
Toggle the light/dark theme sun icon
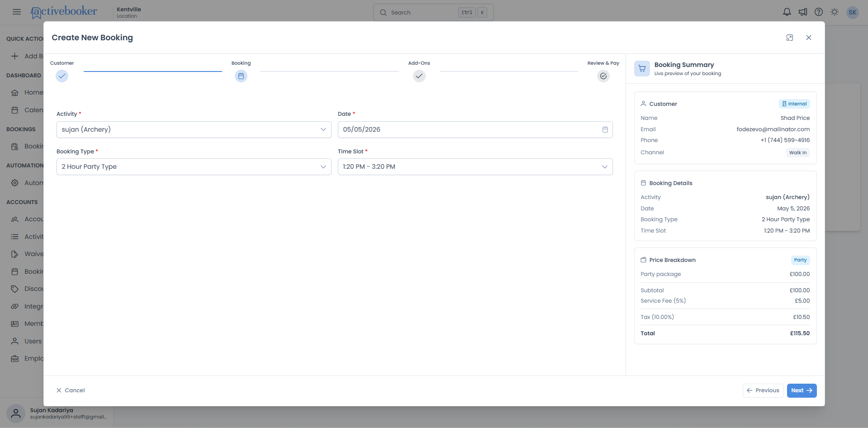click(x=835, y=12)
